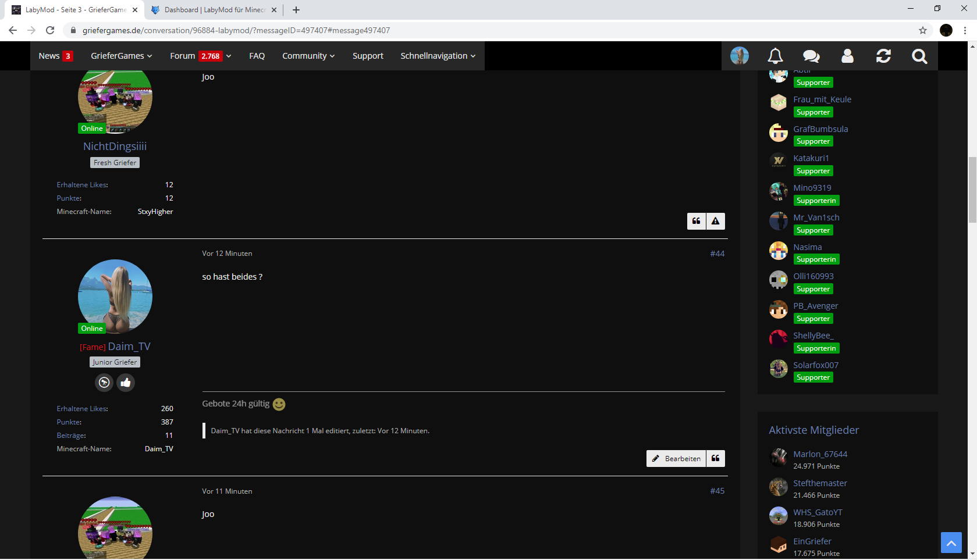The height and width of the screenshot is (560, 977).
Task: Click the thumbs-up trophy badge under Daim_TV
Action: point(125,383)
